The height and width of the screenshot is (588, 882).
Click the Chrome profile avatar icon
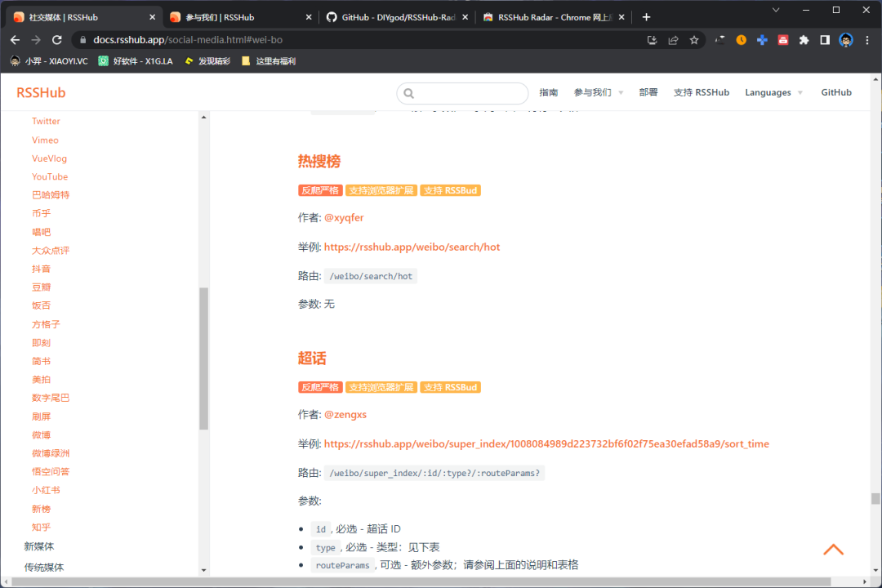[845, 38]
